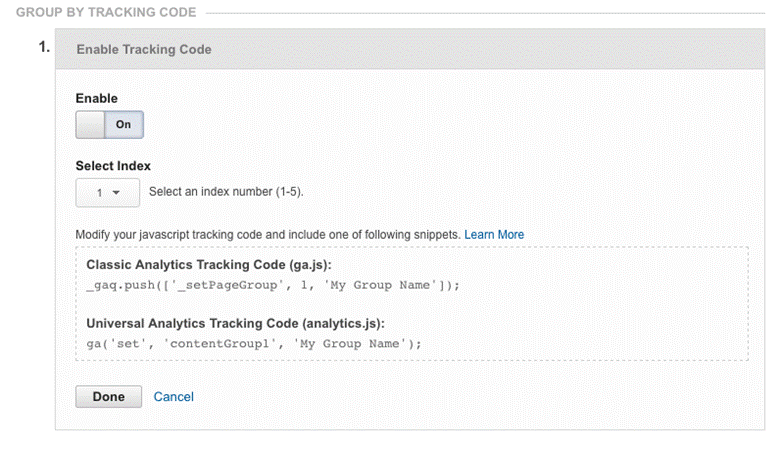The image size is (780, 450).
Task: Open the Learn More link
Action: 494,235
